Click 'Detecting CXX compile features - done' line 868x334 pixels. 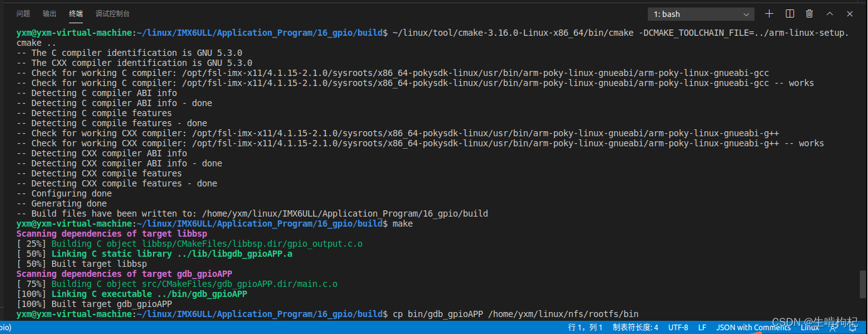117,183
